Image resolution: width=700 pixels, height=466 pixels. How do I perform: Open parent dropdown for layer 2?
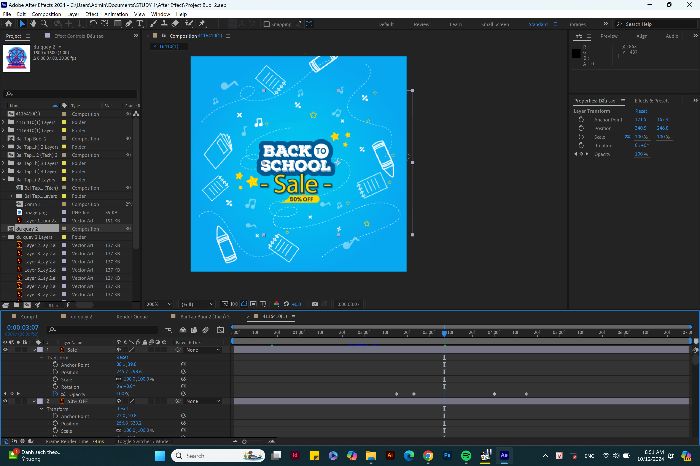203,401
